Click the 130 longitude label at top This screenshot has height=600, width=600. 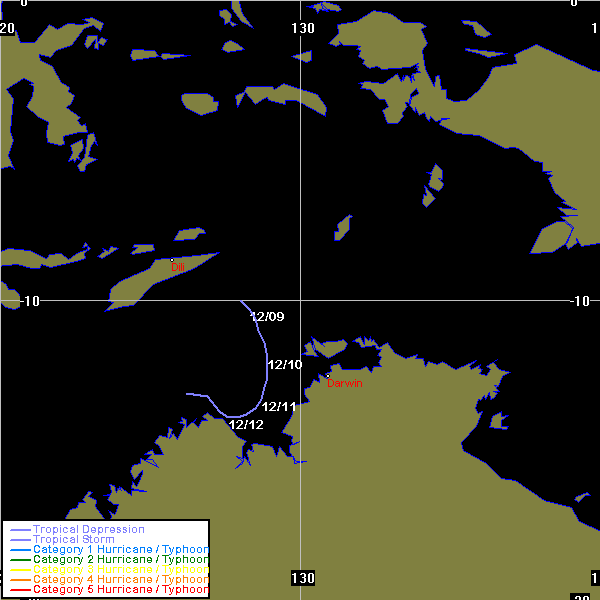click(x=303, y=28)
